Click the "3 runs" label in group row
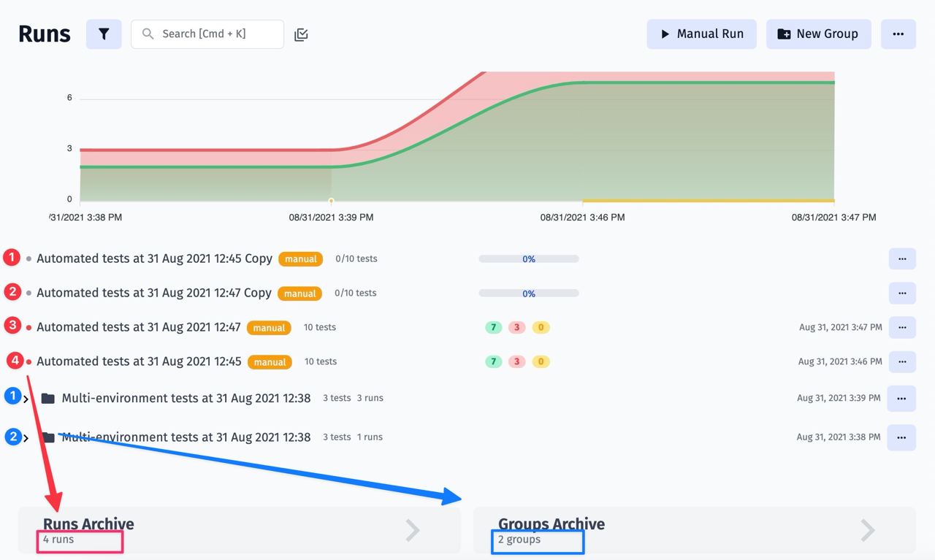The width and height of the screenshot is (935, 560). [370, 398]
